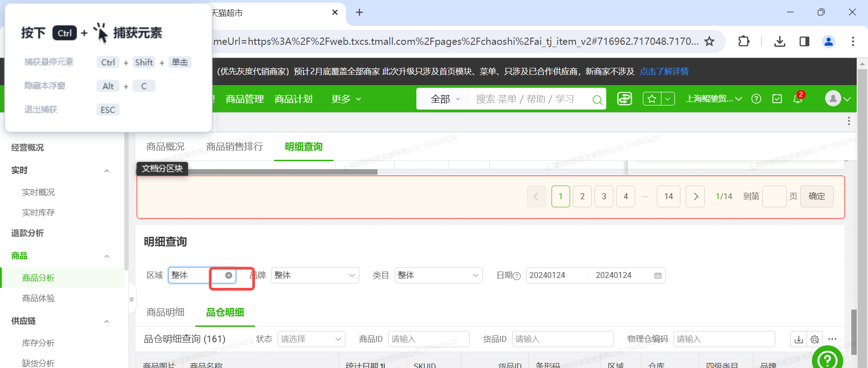Open the Chrome profile avatar

(829, 42)
